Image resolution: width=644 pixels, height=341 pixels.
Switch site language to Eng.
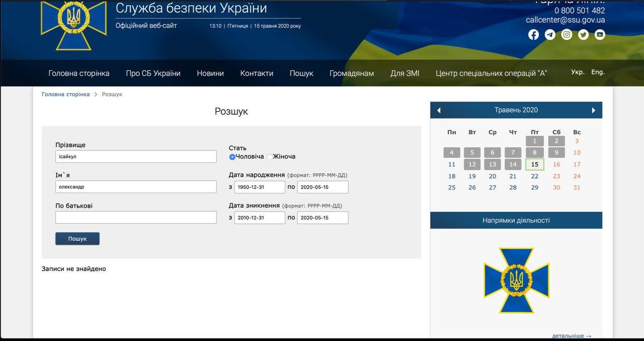598,72
